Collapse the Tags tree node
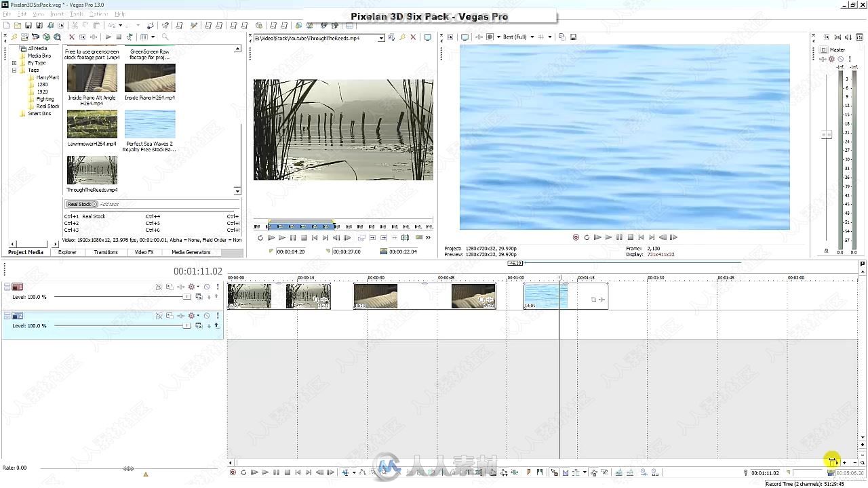 (14, 70)
